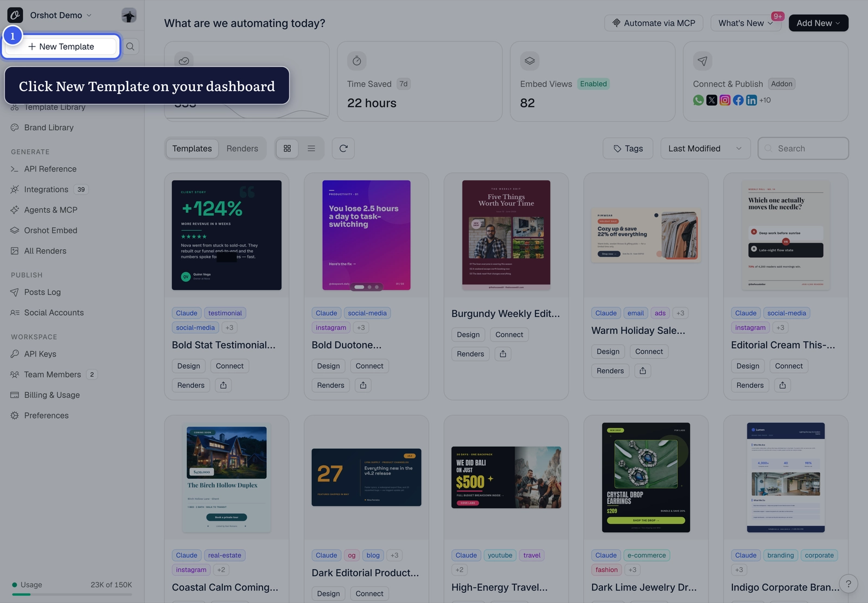
Task: Click share icon on Bold Stat Testimonial card
Action: pyautogui.click(x=224, y=385)
